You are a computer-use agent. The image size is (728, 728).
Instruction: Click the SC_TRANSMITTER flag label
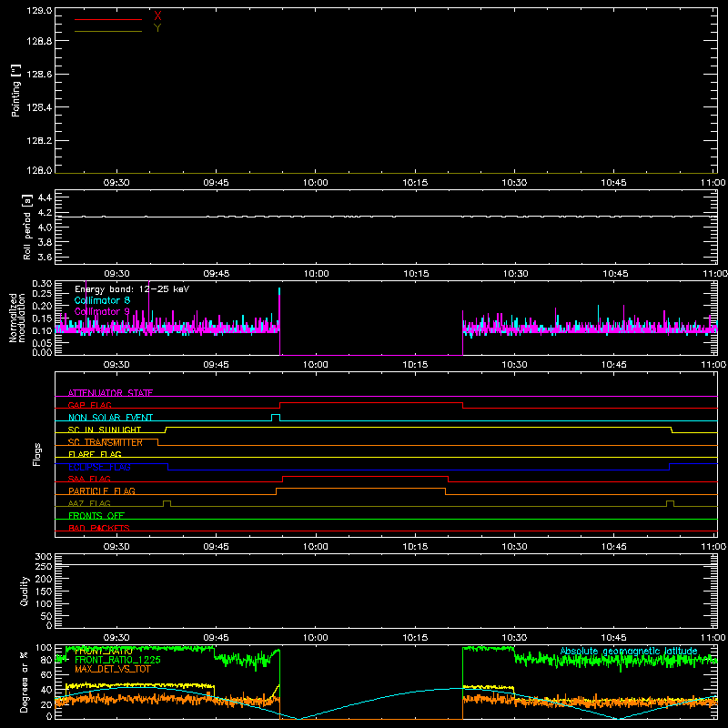point(106,442)
